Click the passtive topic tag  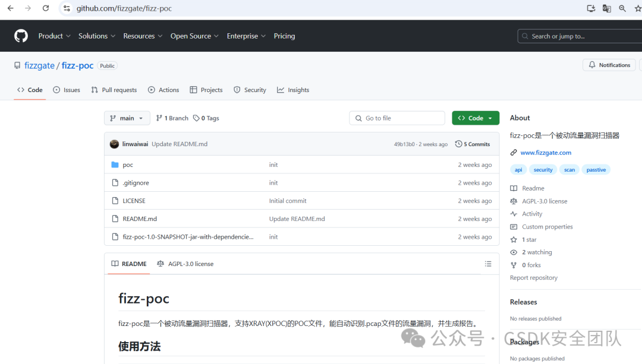[x=596, y=170]
